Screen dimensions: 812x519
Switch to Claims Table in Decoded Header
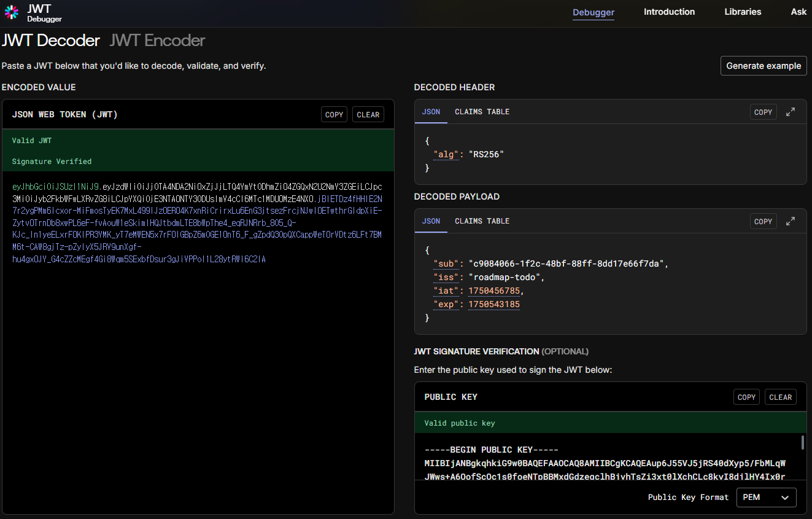482,112
